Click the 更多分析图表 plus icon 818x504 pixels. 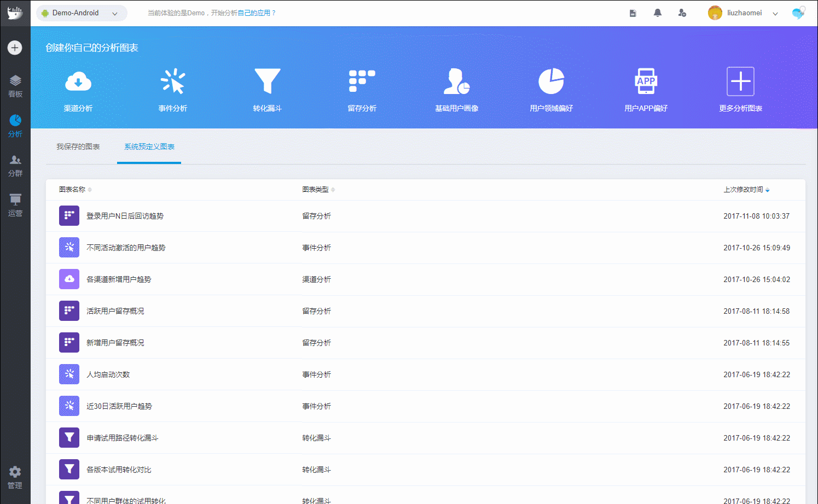(x=741, y=81)
